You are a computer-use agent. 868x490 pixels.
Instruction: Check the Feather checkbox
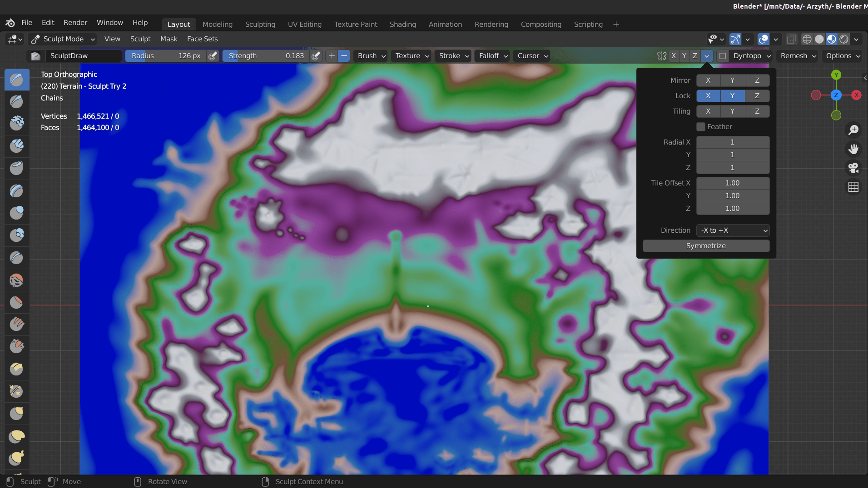(700, 126)
